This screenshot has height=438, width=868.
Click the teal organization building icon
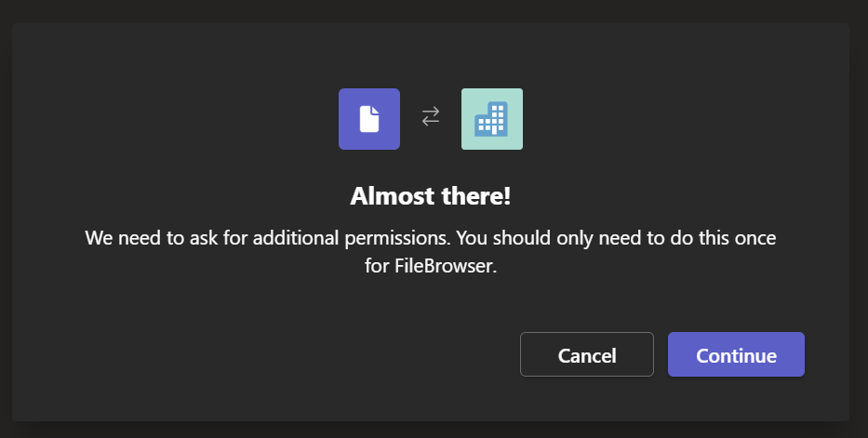click(x=491, y=119)
